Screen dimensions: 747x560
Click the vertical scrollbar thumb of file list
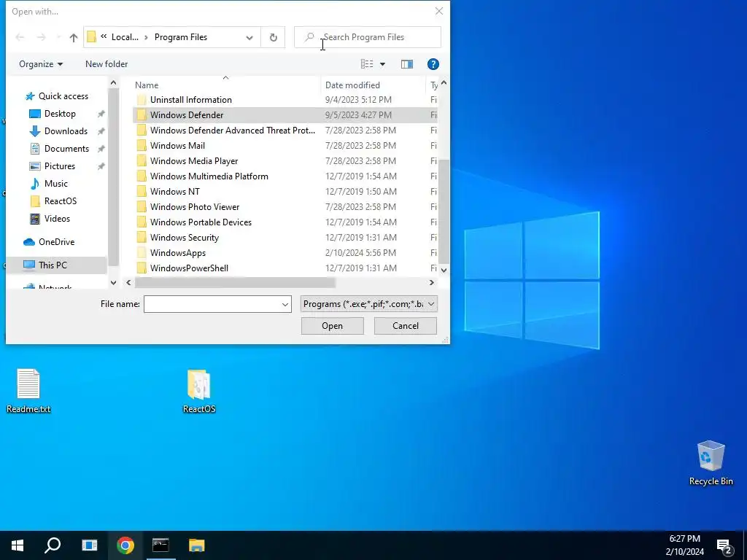[x=444, y=211]
